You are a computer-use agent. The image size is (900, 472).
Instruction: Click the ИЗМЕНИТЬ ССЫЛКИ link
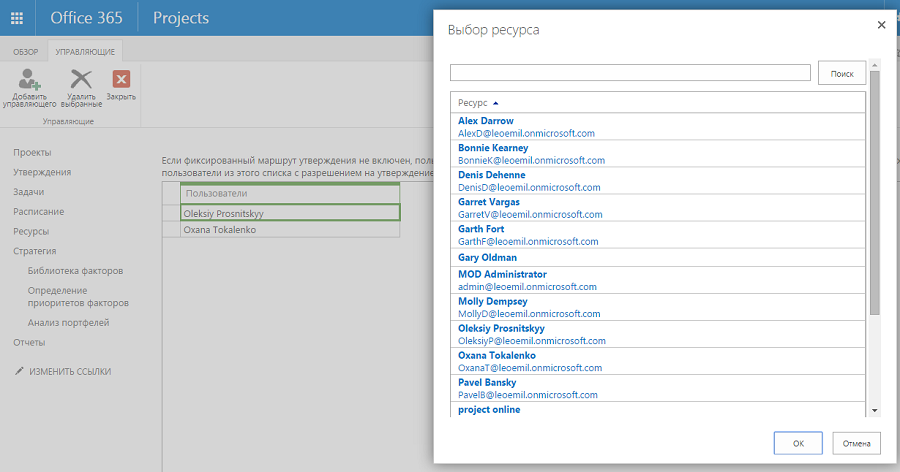click(70, 372)
